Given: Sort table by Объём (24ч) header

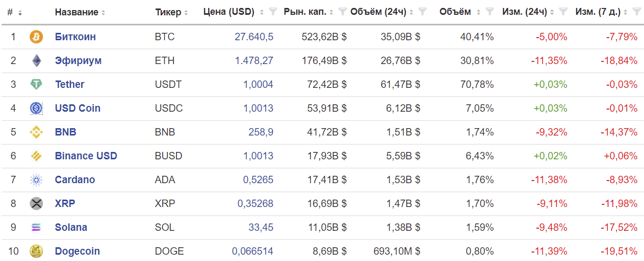Looking at the screenshot, I should (x=382, y=12).
